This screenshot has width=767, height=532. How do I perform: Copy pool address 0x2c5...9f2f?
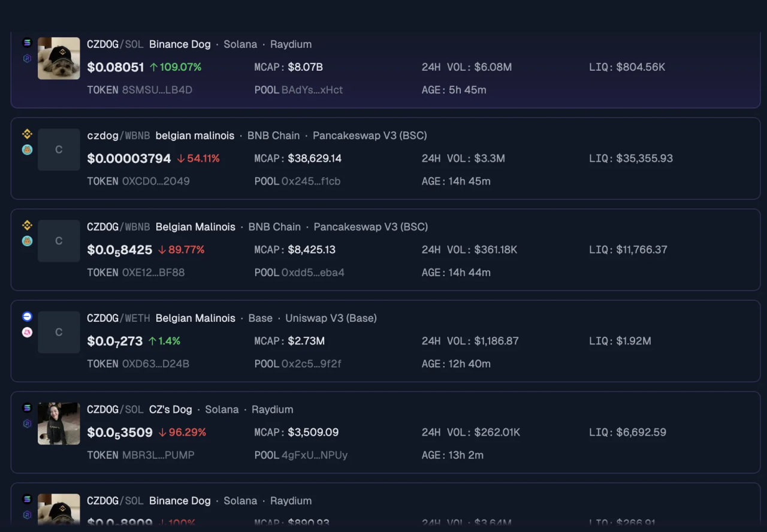312,364
